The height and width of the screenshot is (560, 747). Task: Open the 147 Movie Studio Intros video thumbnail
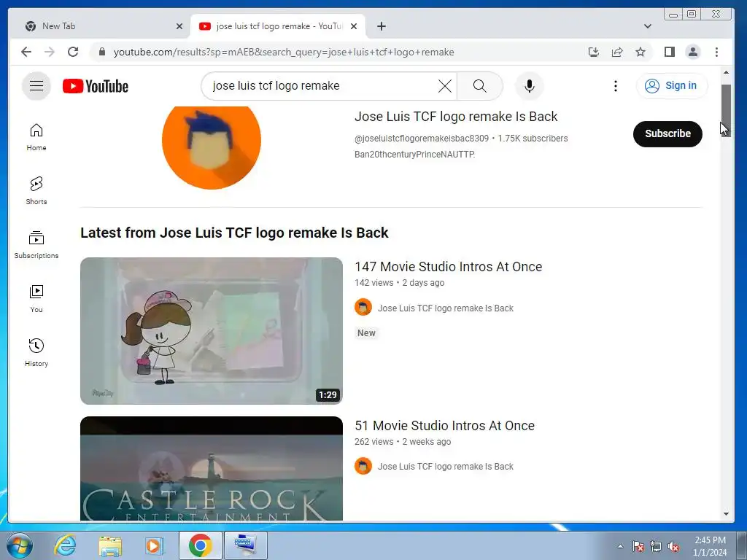click(212, 331)
